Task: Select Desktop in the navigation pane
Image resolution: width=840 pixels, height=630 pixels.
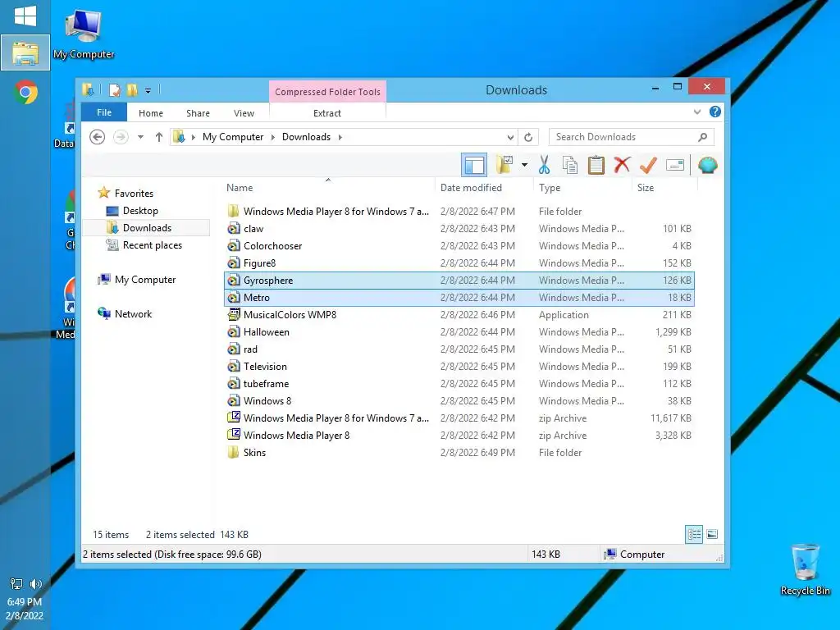Action: tap(140, 211)
